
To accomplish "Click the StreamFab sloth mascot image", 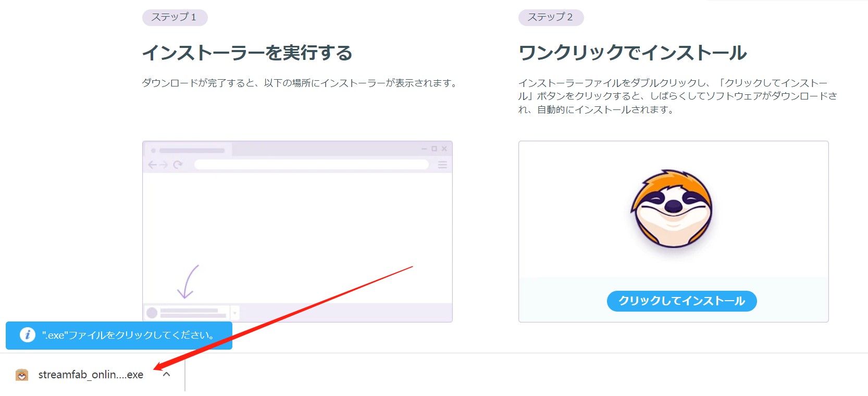I will pos(673,208).
